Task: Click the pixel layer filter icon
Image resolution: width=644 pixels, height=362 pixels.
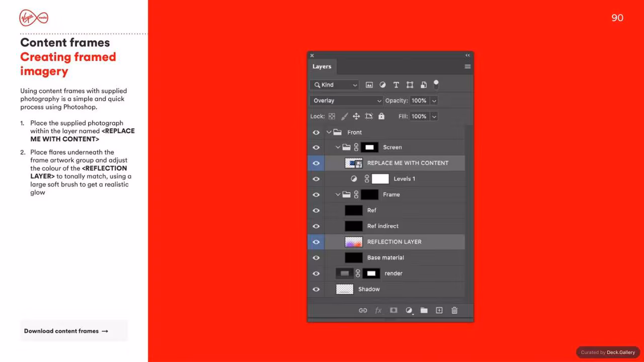Action: click(x=369, y=85)
